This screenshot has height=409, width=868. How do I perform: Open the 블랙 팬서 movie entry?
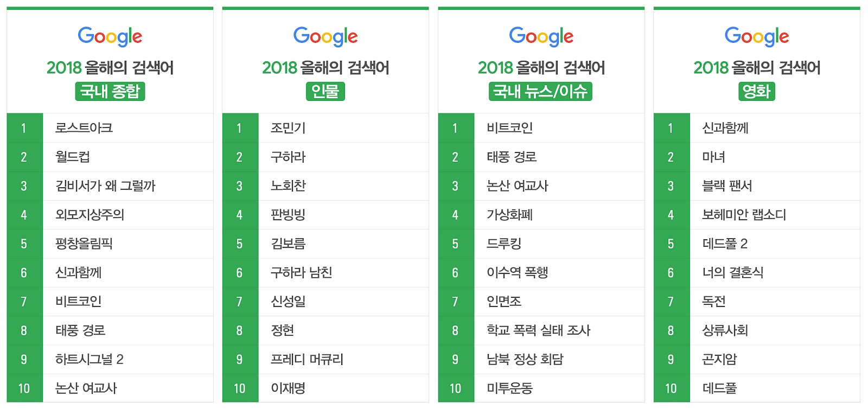(x=727, y=186)
